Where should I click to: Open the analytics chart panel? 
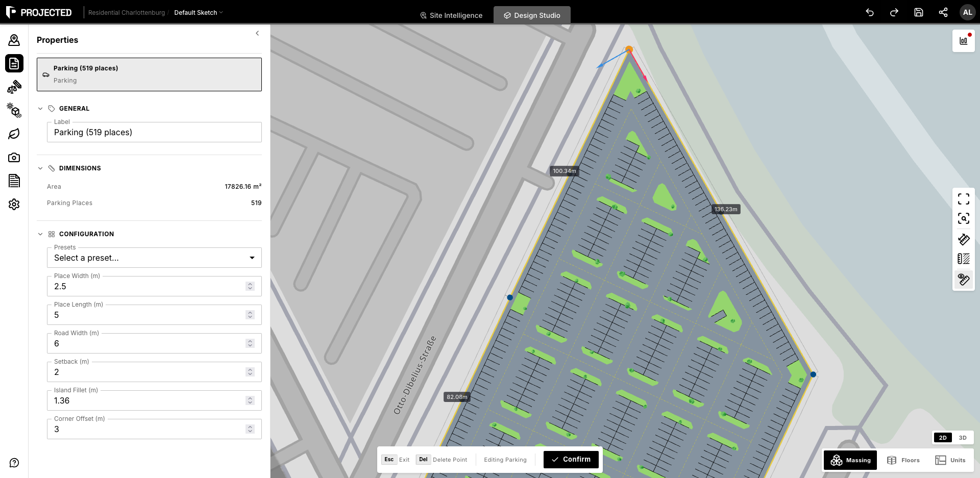click(964, 41)
